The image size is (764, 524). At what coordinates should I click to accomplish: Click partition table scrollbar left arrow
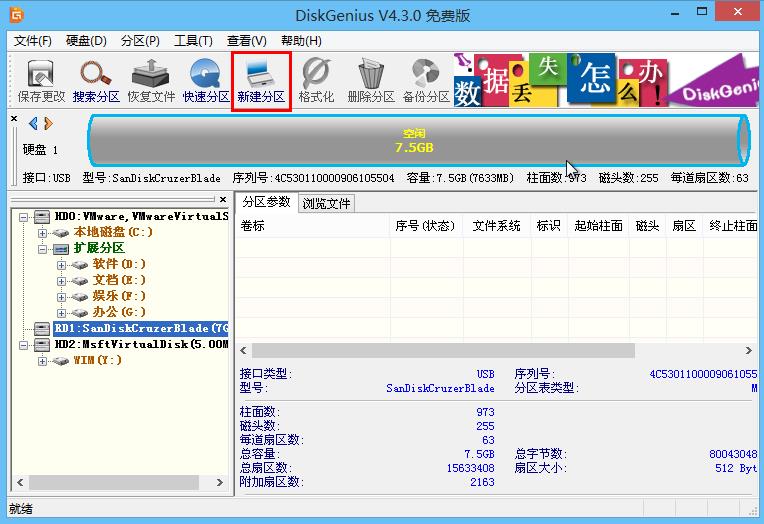coord(244,350)
